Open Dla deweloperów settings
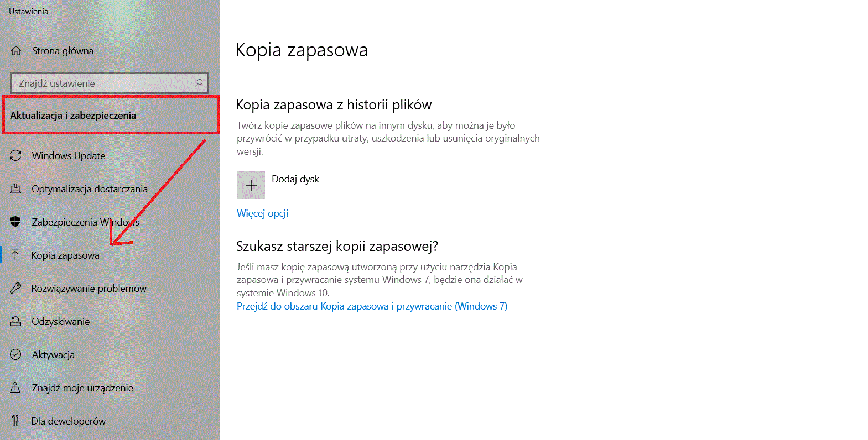 69,421
